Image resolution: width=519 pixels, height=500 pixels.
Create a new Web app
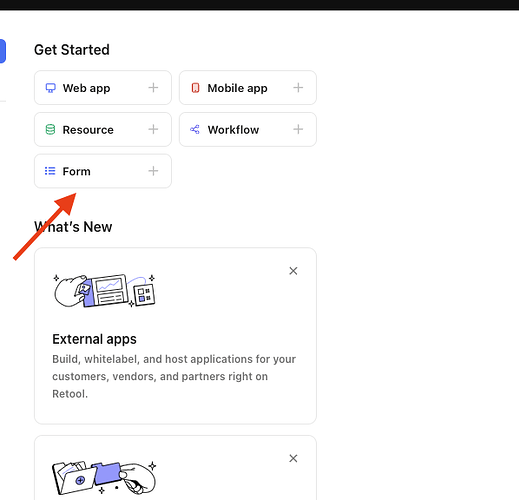pos(103,88)
